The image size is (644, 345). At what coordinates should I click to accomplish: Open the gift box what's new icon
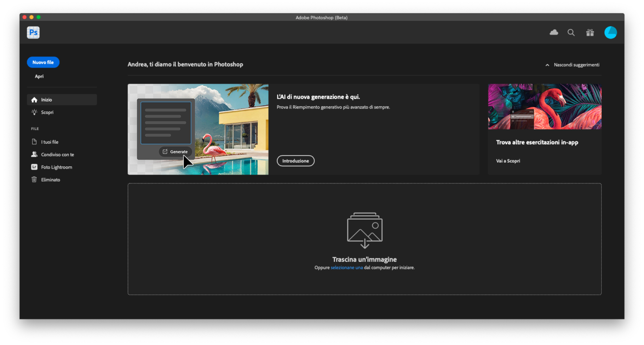click(590, 33)
